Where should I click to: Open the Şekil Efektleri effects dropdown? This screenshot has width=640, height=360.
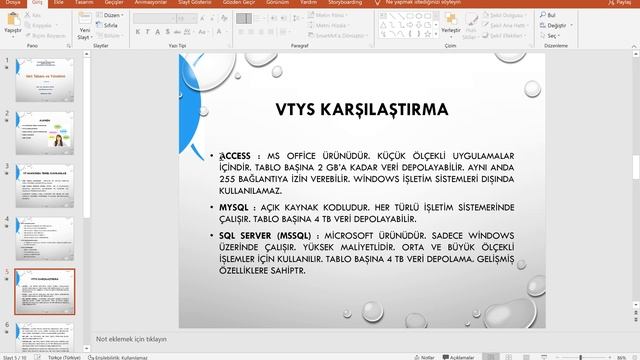point(504,36)
